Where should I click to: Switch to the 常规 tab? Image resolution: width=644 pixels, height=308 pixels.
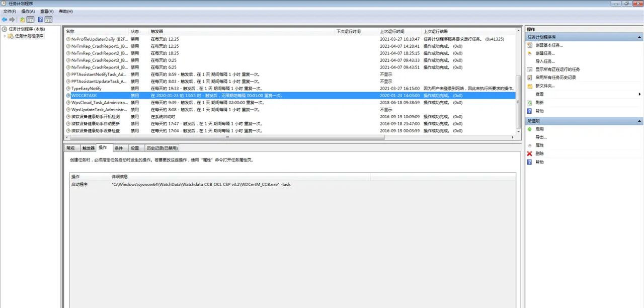tap(71, 148)
